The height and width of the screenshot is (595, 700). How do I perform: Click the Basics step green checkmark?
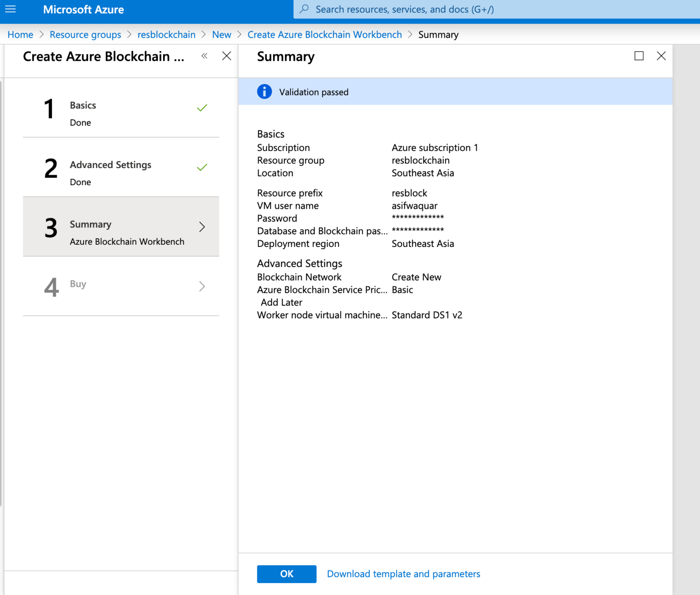[202, 108]
